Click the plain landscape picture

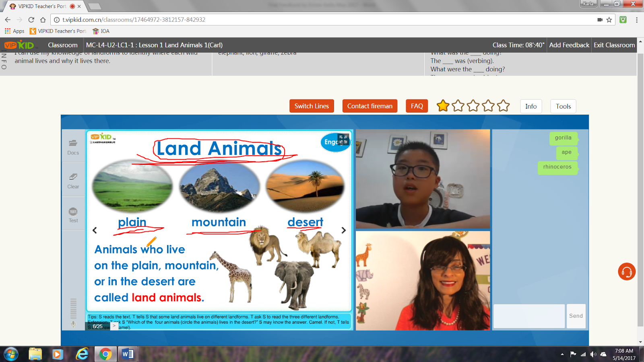[132, 186]
